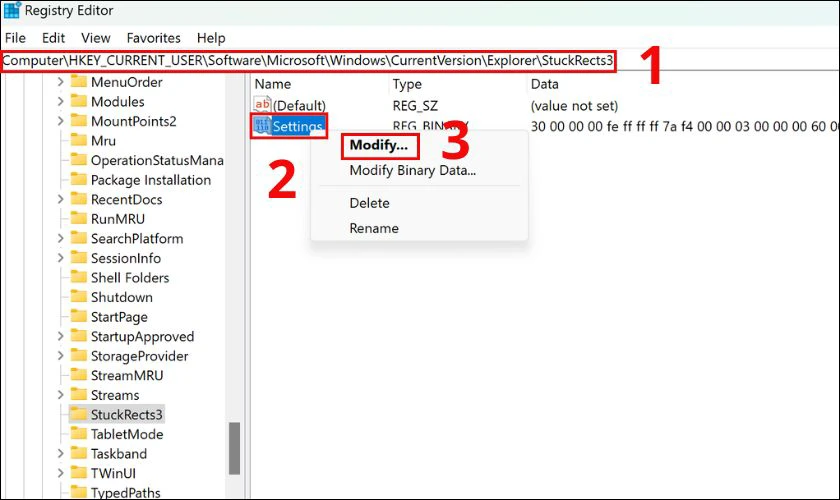Image resolution: width=840 pixels, height=500 pixels.
Task: Click the Modules folder icon
Action: tap(79, 101)
